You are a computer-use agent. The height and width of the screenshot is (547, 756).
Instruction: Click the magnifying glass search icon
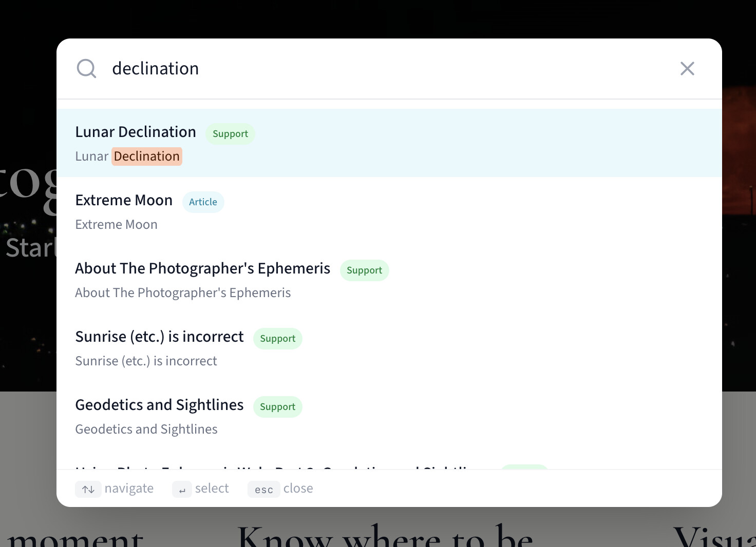click(86, 68)
